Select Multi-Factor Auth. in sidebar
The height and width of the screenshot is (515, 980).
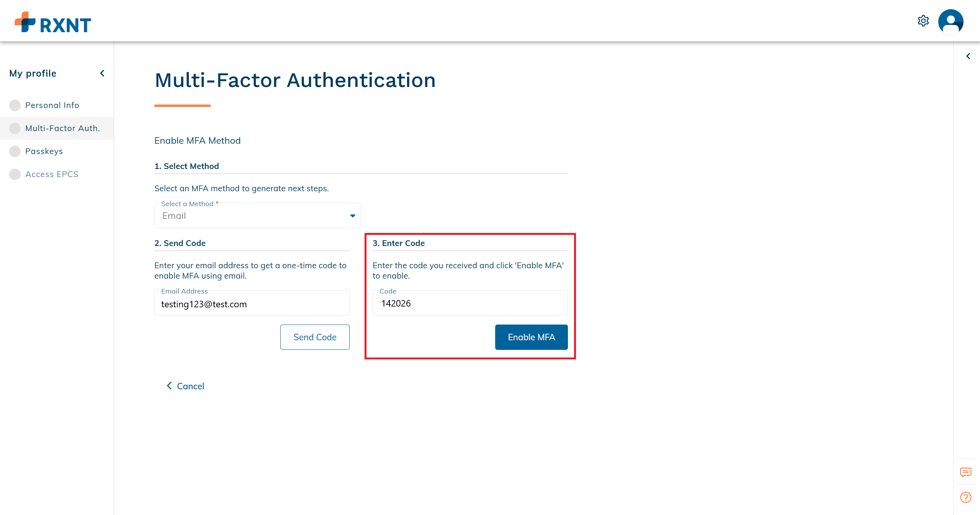pyautogui.click(x=62, y=128)
